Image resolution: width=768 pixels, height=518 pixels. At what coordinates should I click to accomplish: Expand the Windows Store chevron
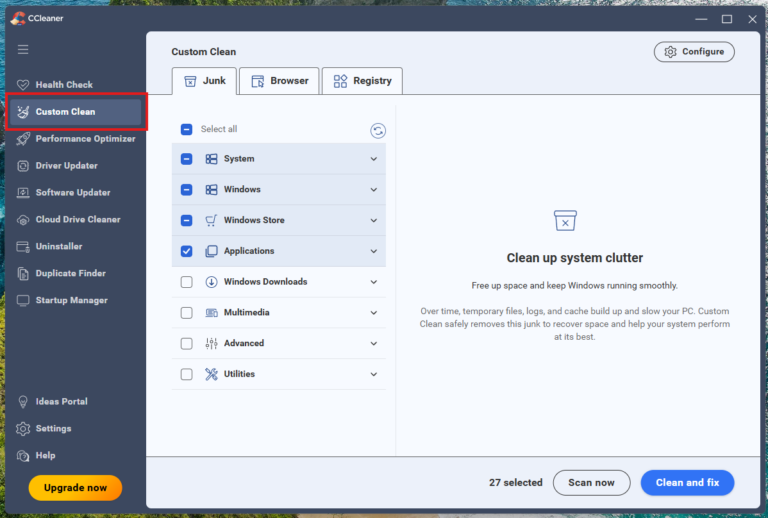(x=374, y=220)
